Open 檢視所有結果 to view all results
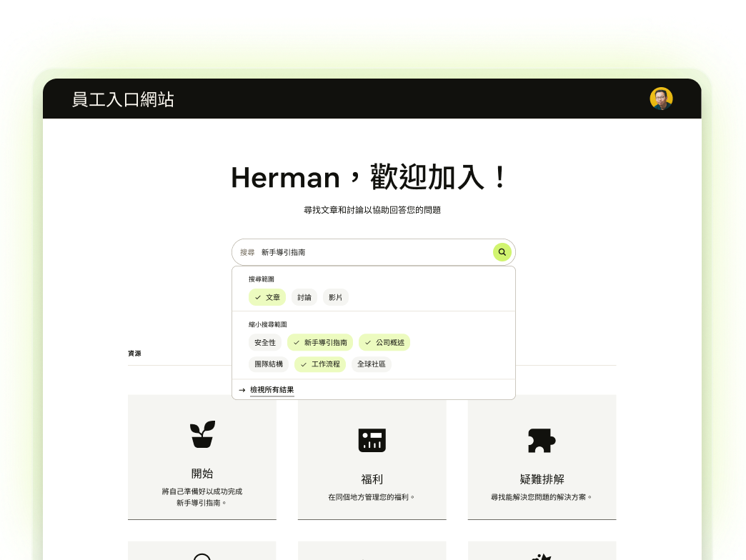Screen dimensions: 746x560 tap(272, 390)
